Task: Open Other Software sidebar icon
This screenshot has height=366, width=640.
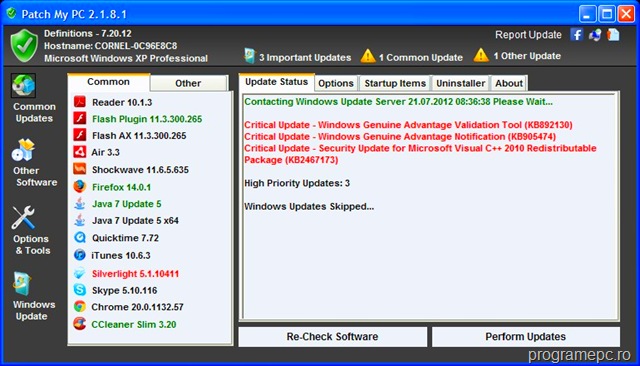Action: (23, 150)
